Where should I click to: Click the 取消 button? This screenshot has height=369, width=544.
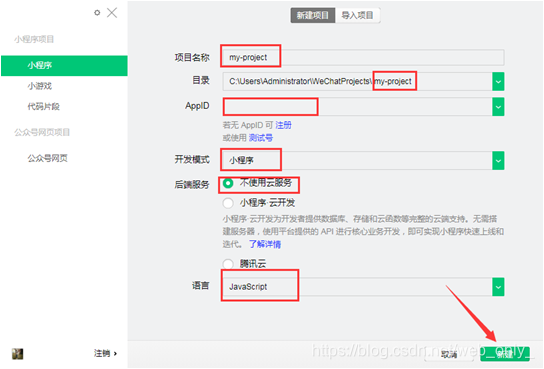coord(449,354)
